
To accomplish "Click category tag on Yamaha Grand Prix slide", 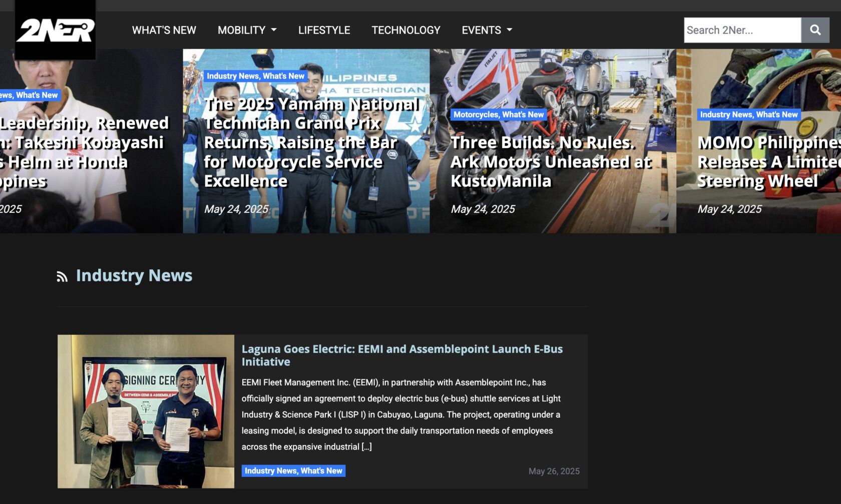I will (256, 76).
